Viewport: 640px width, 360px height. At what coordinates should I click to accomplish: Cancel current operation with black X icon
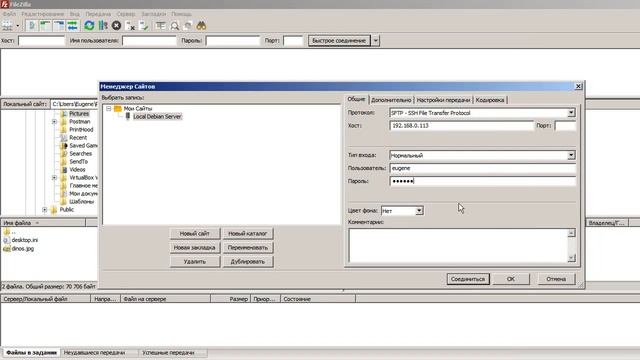click(116, 26)
